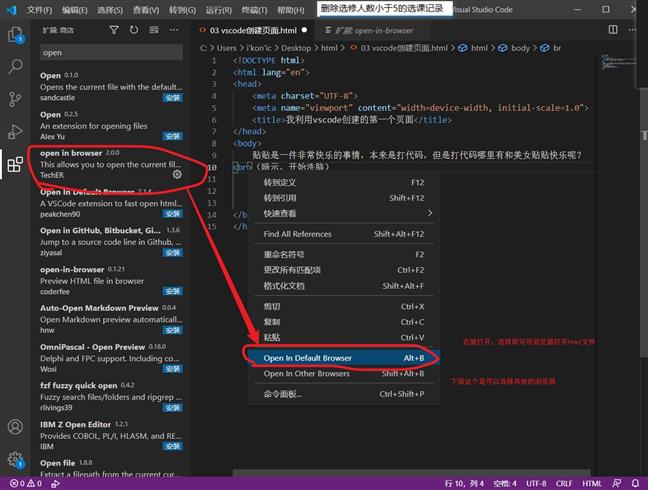Click errors and warnings status indicator

point(26,483)
